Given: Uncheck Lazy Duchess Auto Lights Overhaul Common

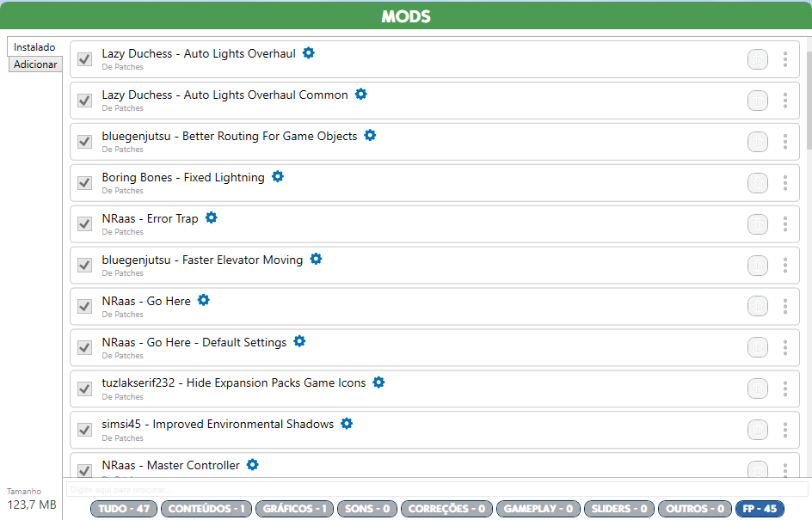Looking at the screenshot, I should pos(84,101).
